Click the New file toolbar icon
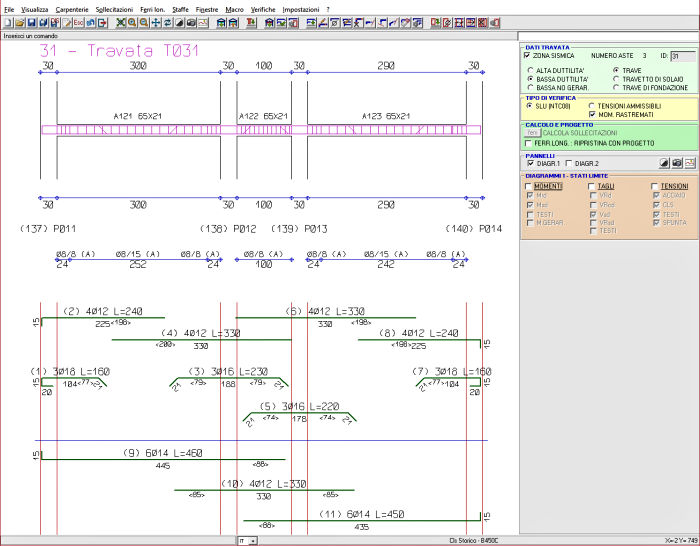This screenshot has width=700, height=546. coord(8,23)
